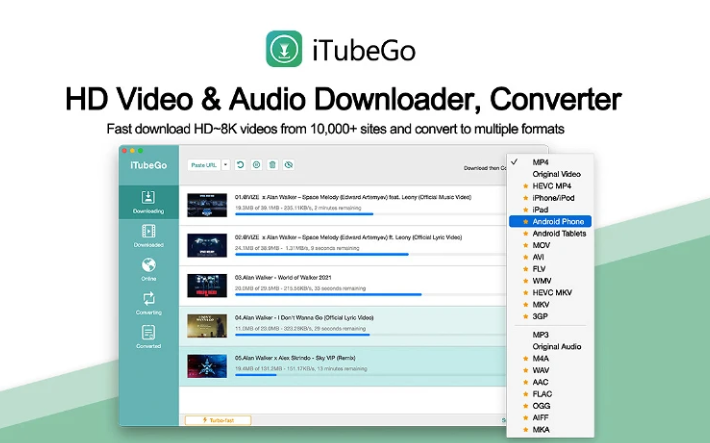The width and height of the screenshot is (710, 443).
Task: Open the Converted sidebar section
Action: [149, 337]
